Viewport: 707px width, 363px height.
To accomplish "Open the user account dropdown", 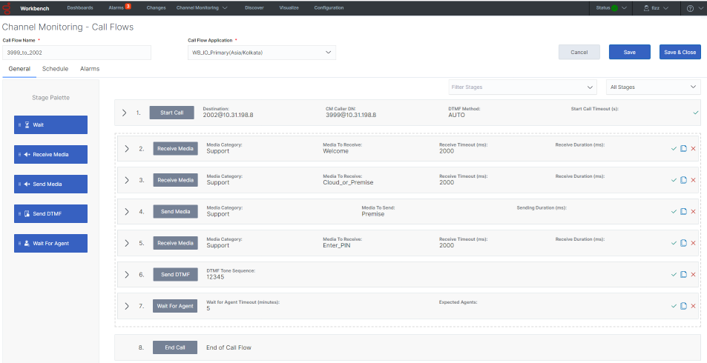I will click(x=656, y=8).
